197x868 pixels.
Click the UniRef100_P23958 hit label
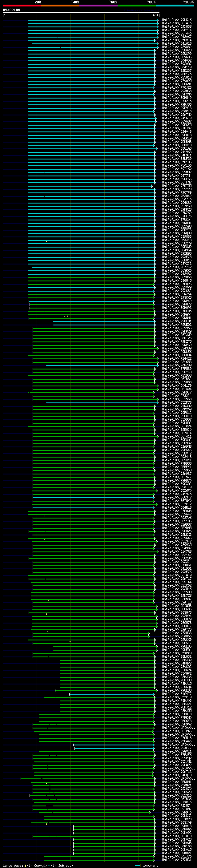coord(177,375)
